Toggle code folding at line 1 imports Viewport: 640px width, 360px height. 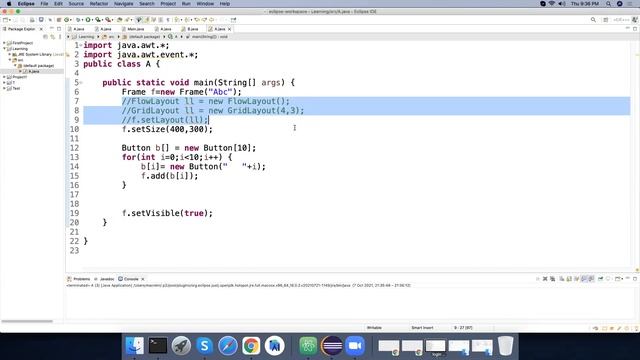[x=81, y=45]
